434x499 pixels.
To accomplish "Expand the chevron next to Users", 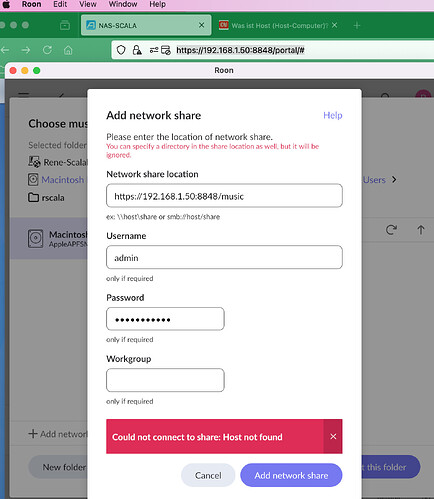I will (x=394, y=180).
